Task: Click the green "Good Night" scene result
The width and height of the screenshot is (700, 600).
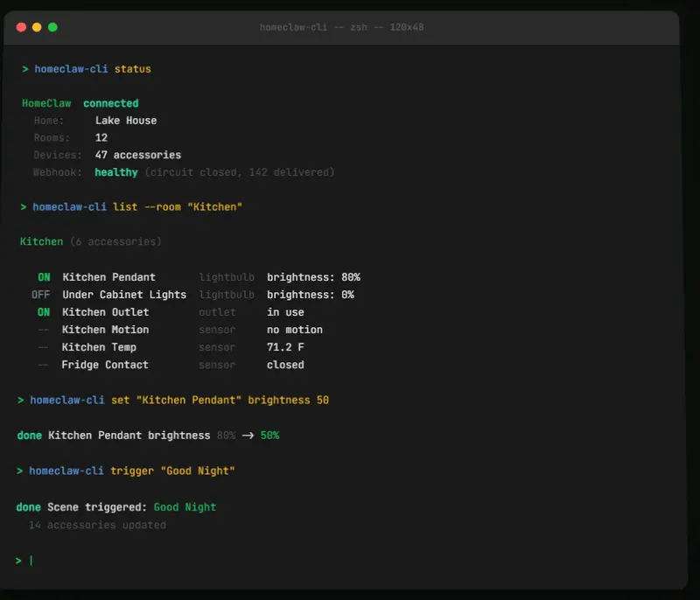Action: point(185,507)
